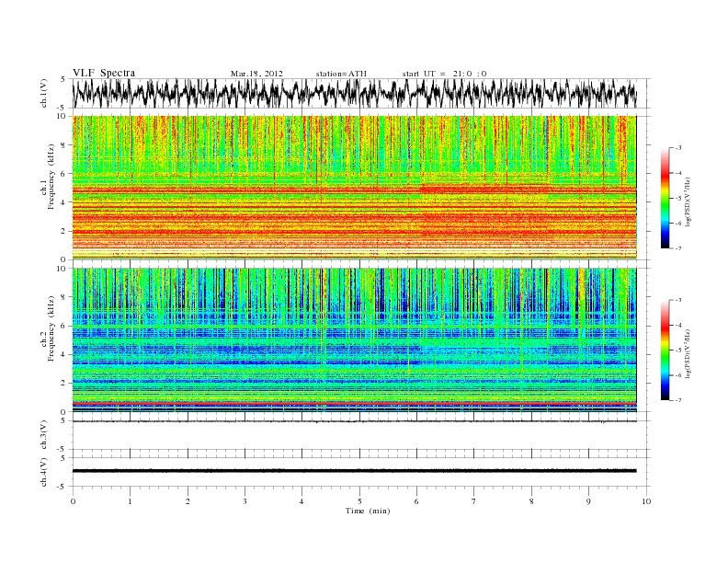
Task: Click inside the ch.2 spectrogram panel
Action: tap(354, 339)
